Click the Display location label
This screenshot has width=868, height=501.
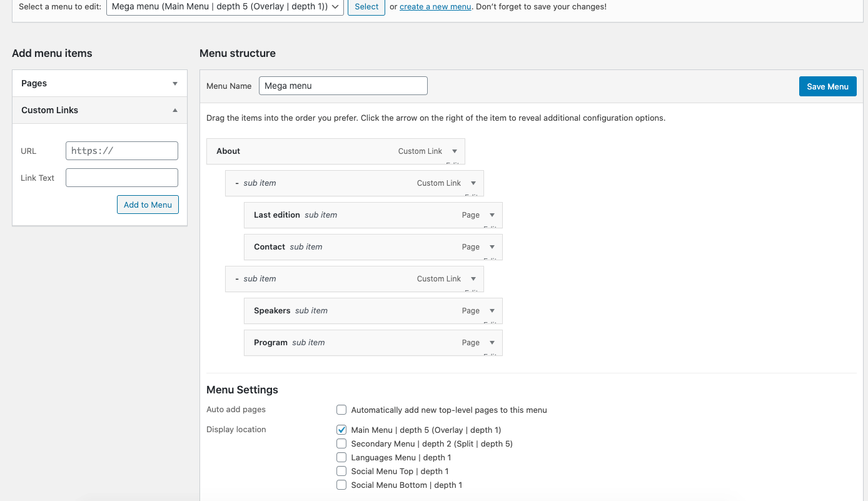point(236,430)
